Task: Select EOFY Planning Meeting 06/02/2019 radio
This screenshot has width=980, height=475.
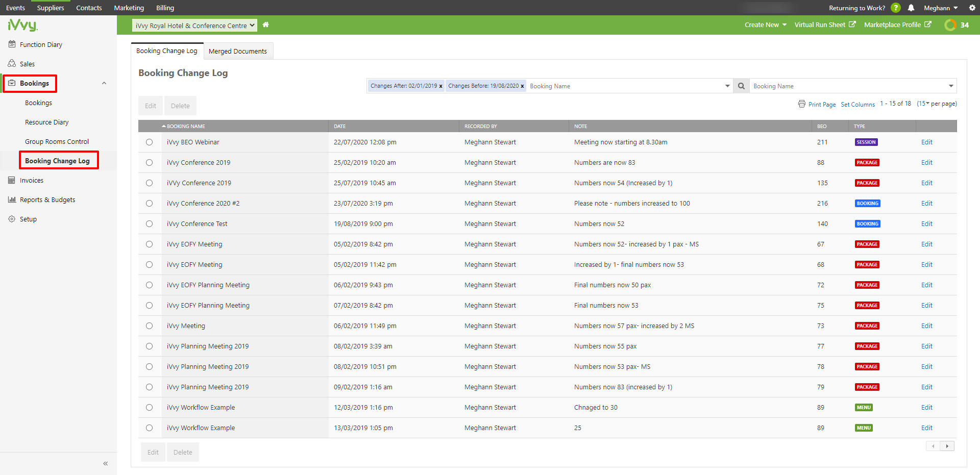Action: (149, 285)
